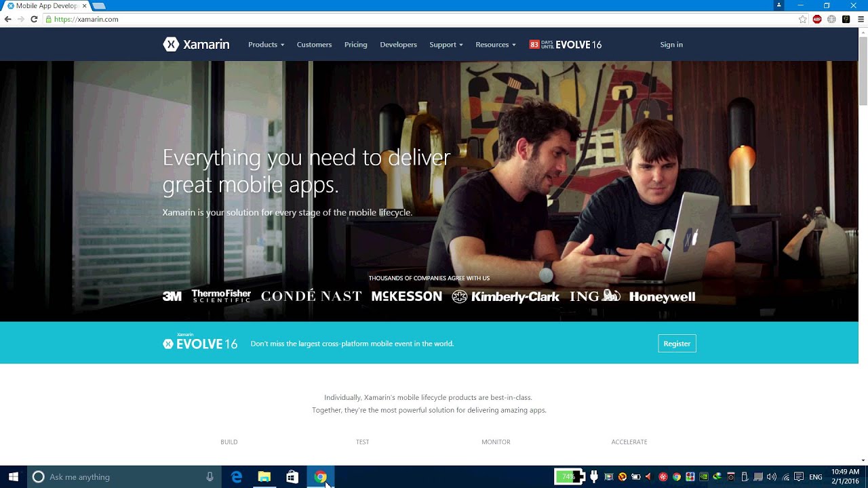Open the Developers nav link
This screenshot has height=488, width=868.
click(398, 45)
